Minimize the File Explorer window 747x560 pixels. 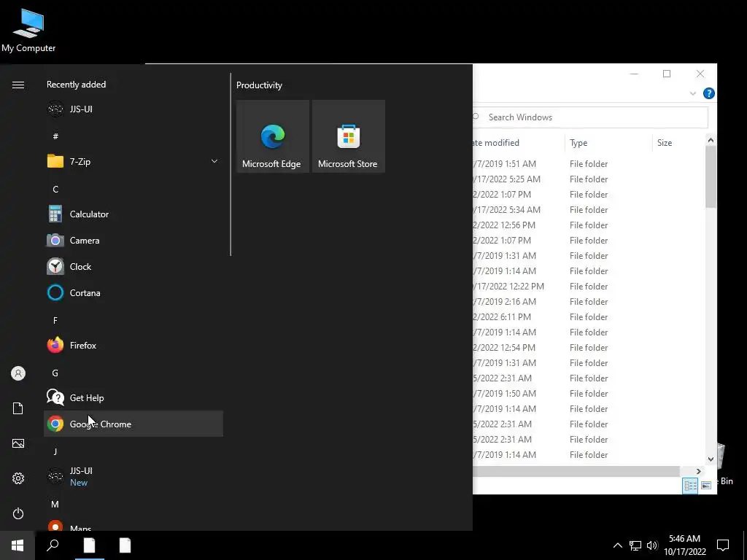pyautogui.click(x=634, y=74)
